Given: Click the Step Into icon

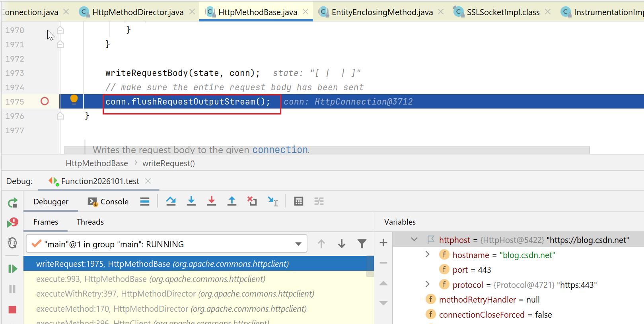Looking at the screenshot, I should [191, 201].
